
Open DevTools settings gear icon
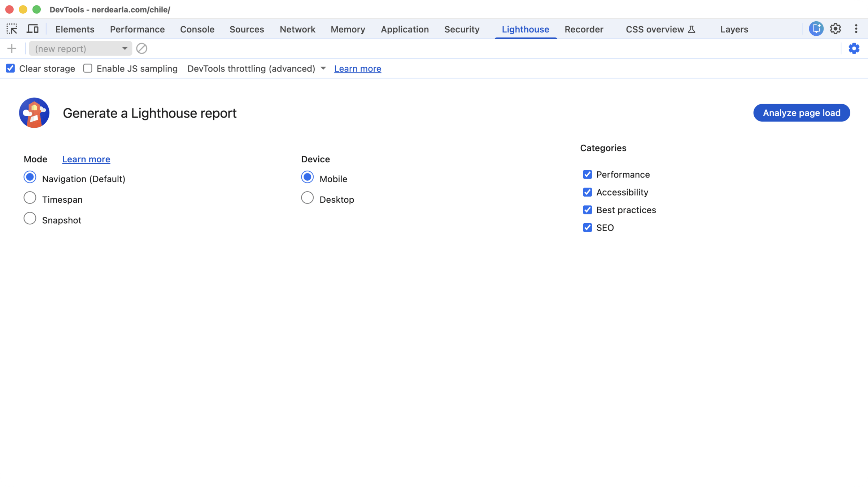click(x=835, y=29)
